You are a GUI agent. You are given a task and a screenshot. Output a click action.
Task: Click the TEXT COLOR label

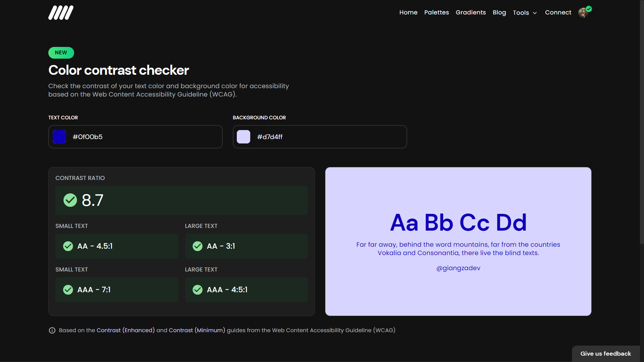pyautogui.click(x=63, y=118)
